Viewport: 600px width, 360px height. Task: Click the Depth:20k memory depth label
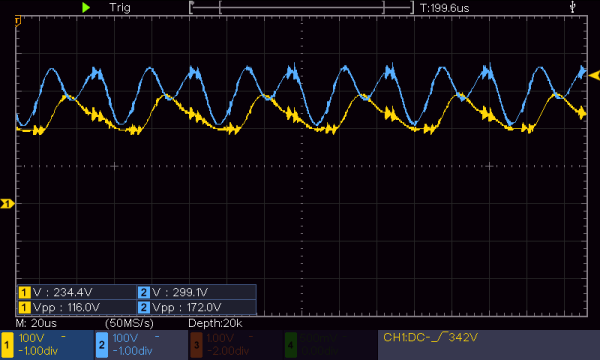pos(215,323)
